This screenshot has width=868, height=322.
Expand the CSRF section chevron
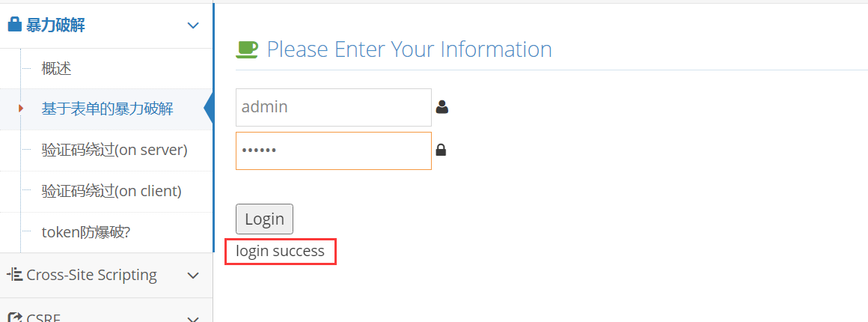[x=193, y=318]
